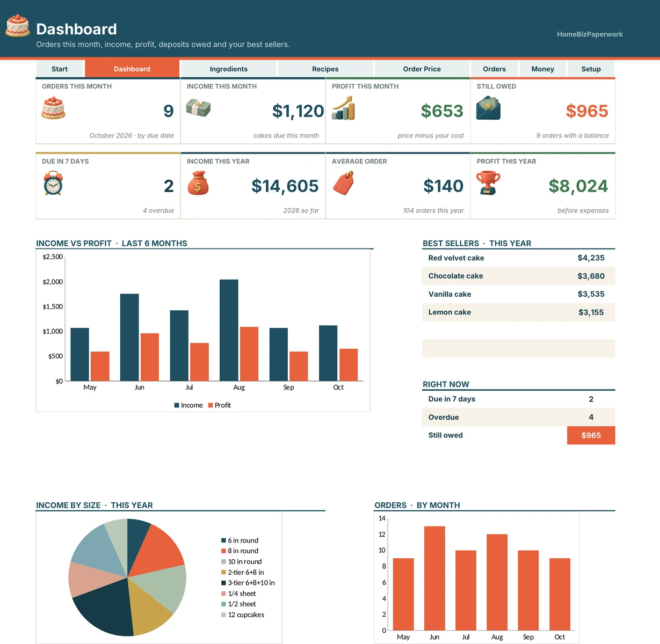
Task: Click the June bar in Orders by Month chart
Action: (x=434, y=578)
